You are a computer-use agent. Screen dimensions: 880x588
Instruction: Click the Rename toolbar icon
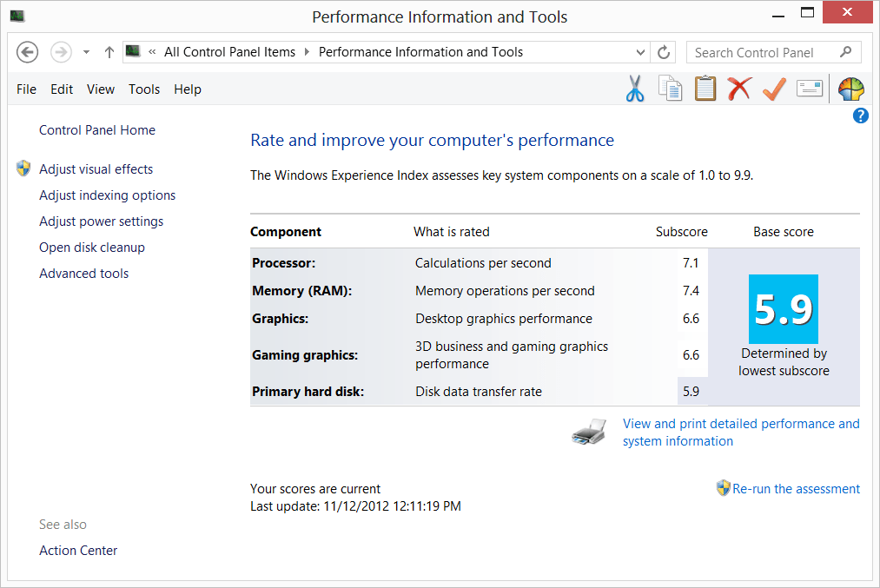(x=810, y=89)
